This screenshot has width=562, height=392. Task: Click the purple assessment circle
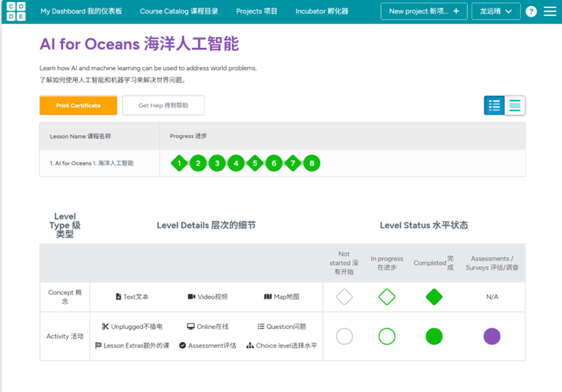pyautogui.click(x=492, y=337)
